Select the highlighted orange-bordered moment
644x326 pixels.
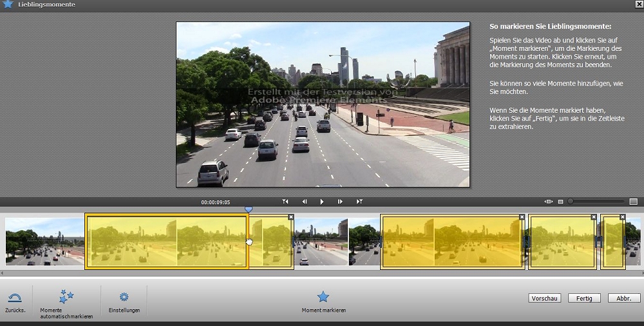click(166, 242)
